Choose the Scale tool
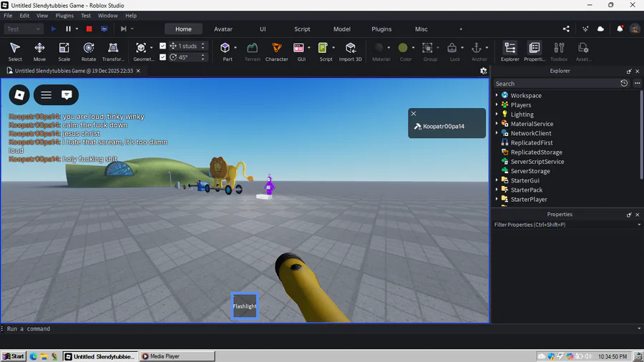 tap(64, 52)
